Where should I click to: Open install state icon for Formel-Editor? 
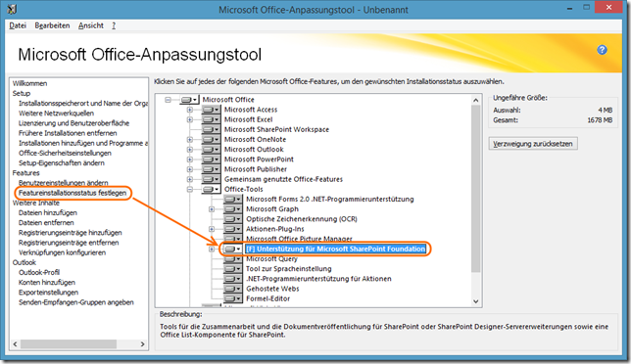click(232, 298)
